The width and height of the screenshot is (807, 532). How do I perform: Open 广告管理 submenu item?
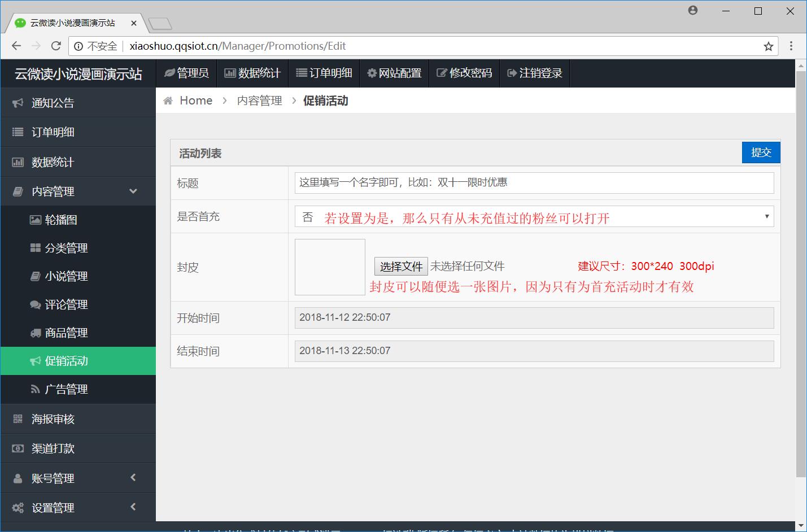click(x=78, y=389)
